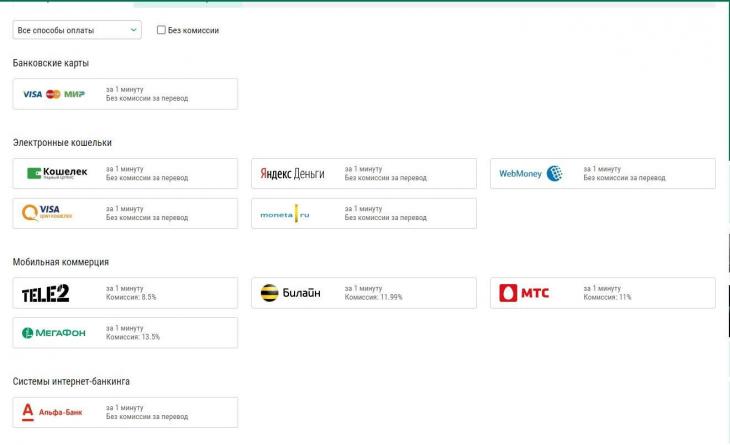Image resolution: width=730 pixels, height=445 pixels.
Task: Choose the TELE2 mobile operator logo
Action: click(45, 293)
